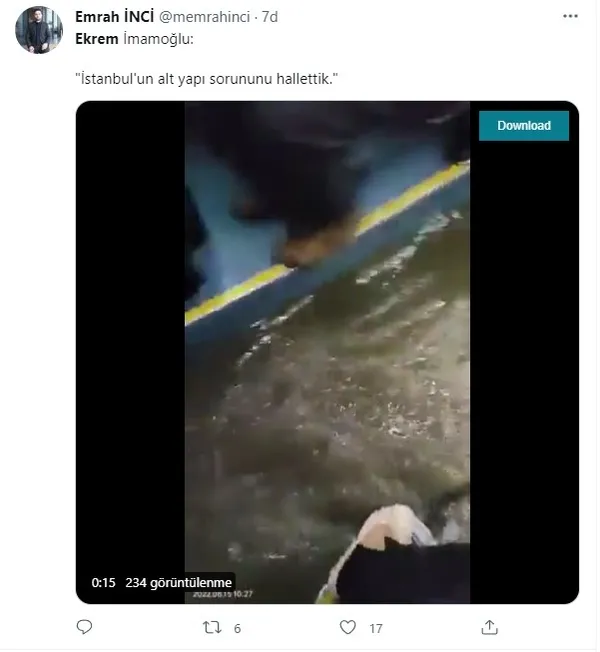Open the share upload icon
This screenshot has height=652, width=600.
pos(489,627)
